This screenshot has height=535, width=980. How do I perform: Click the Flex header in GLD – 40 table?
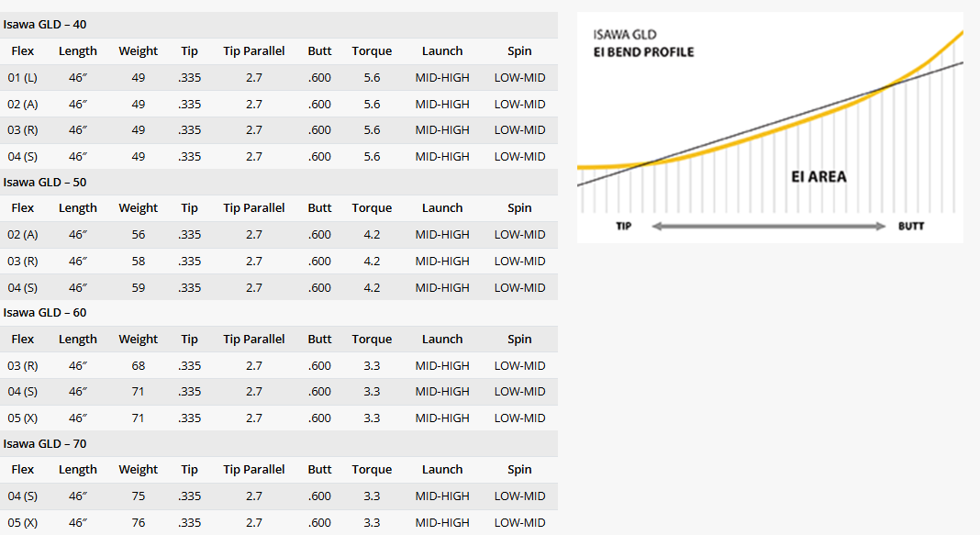coord(23,51)
